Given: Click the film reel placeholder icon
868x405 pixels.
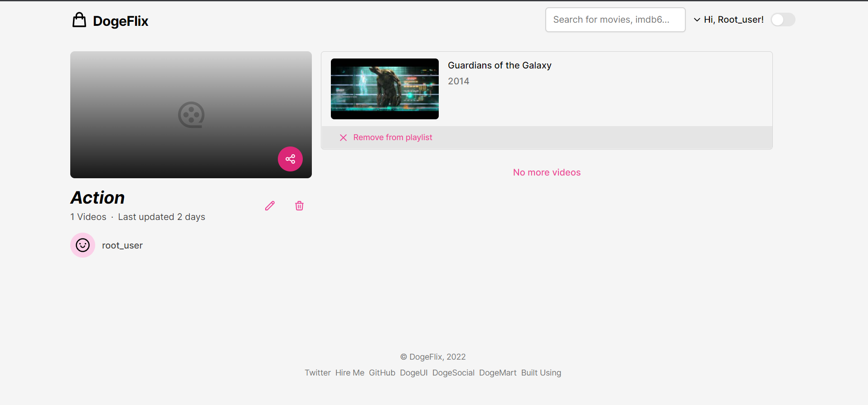Looking at the screenshot, I should [x=191, y=115].
